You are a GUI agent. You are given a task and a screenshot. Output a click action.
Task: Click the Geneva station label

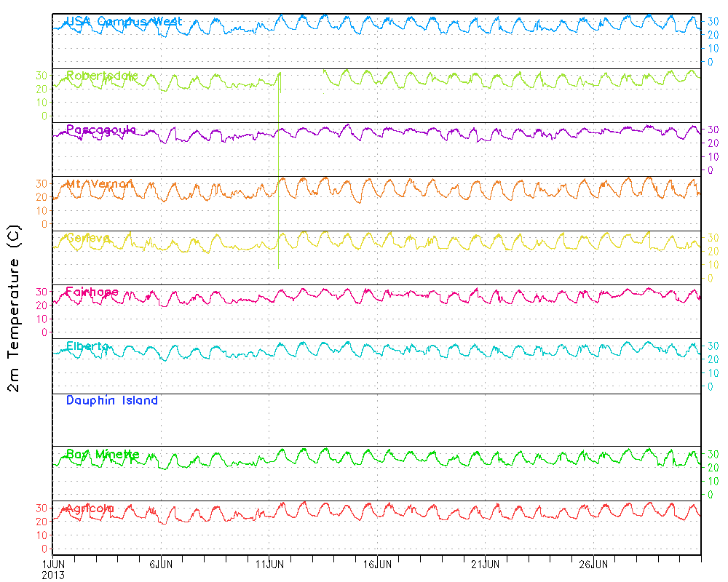(x=88, y=238)
